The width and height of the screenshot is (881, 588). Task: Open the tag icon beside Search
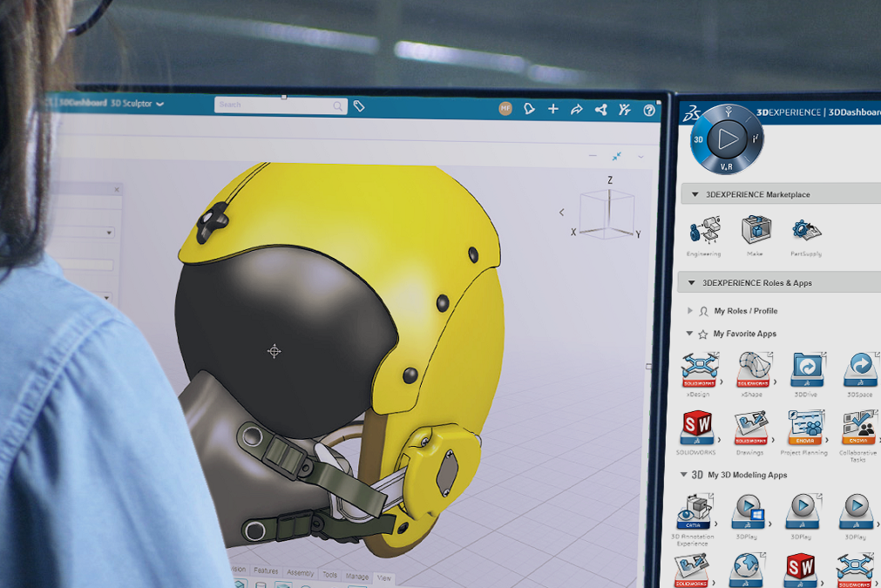(358, 105)
